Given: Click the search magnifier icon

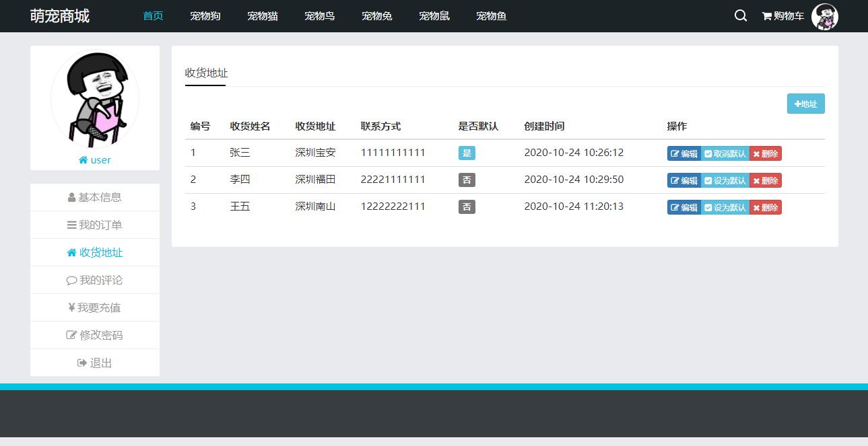Looking at the screenshot, I should click(x=740, y=15).
